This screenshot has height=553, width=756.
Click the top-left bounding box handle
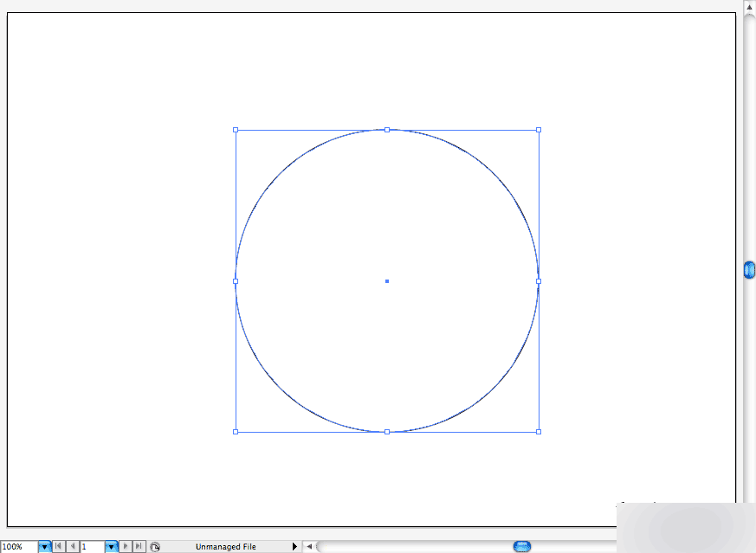point(236,130)
